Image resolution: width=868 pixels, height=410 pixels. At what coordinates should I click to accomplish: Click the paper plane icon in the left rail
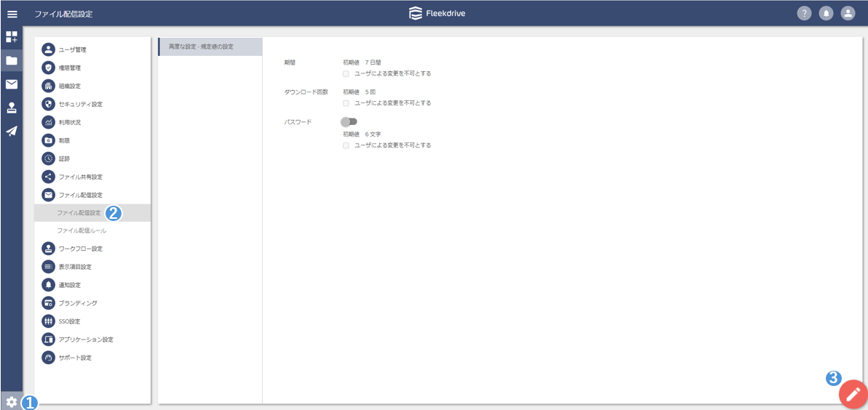click(x=12, y=131)
